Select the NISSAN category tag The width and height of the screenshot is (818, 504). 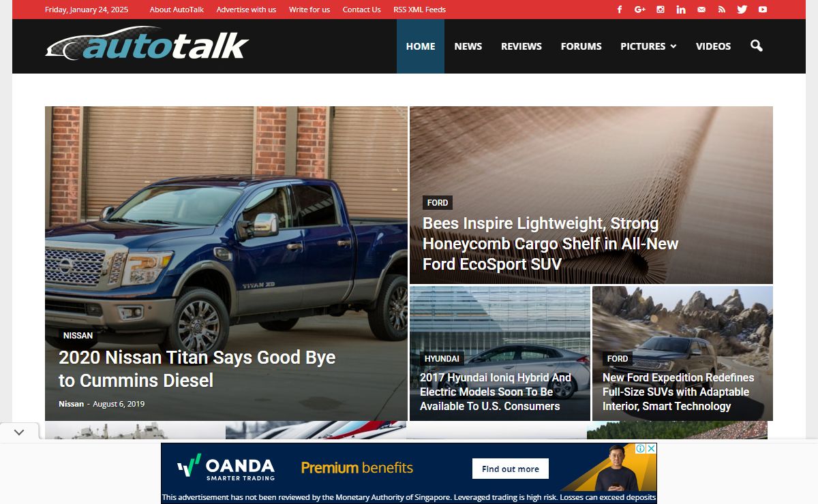[78, 336]
